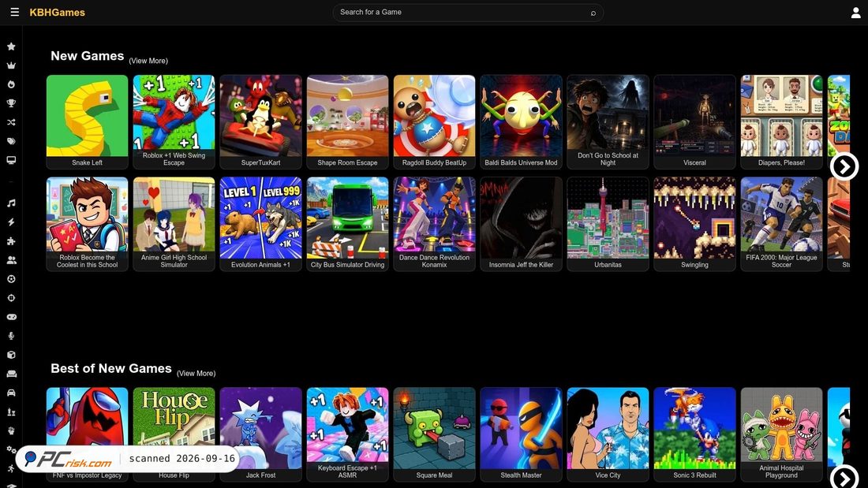Click the search magnifier icon
The width and height of the screenshot is (868, 488).
point(593,13)
